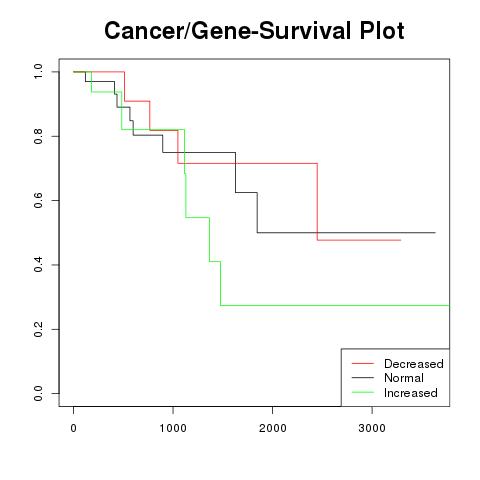Click the 1.0 y-axis tick label
The width and height of the screenshot is (480, 480).
pos(38,72)
